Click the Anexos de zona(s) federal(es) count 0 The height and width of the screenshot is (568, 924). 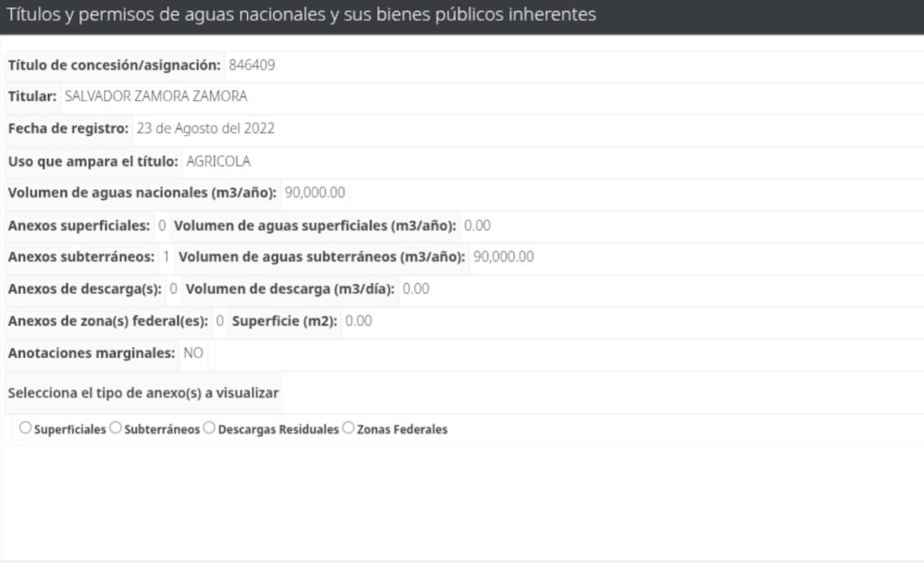pyautogui.click(x=220, y=321)
